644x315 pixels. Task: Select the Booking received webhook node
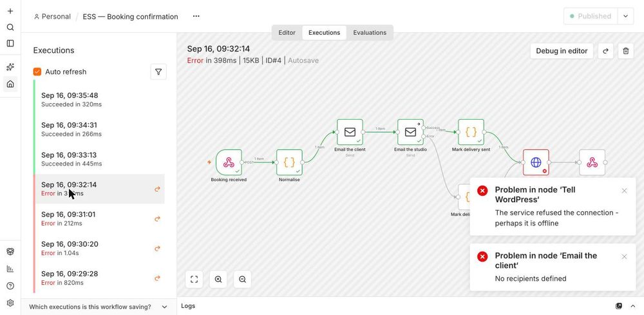pos(229,162)
